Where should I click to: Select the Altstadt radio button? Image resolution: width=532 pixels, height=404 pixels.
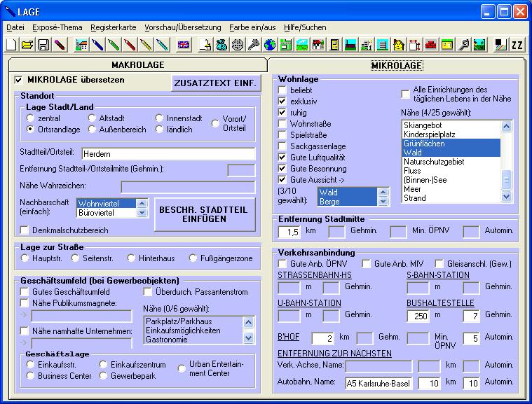(93, 118)
